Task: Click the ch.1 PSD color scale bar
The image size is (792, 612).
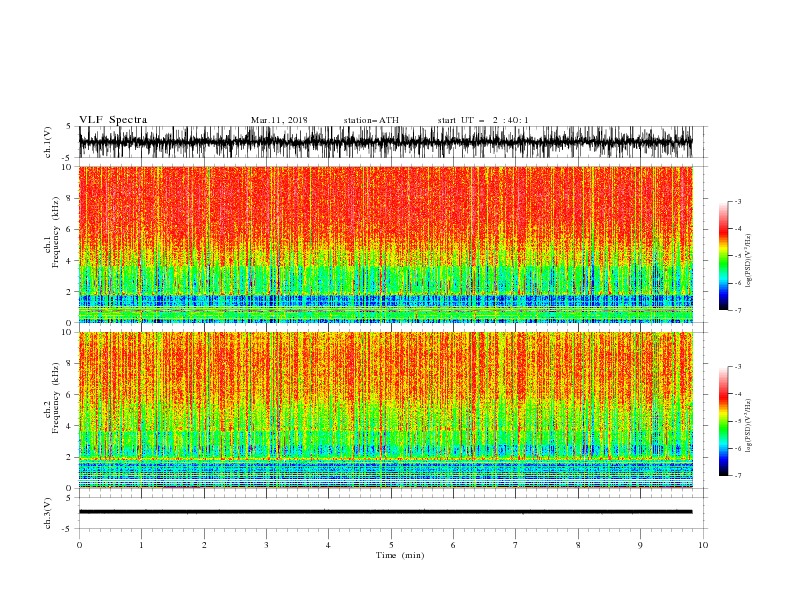Action: point(723,256)
